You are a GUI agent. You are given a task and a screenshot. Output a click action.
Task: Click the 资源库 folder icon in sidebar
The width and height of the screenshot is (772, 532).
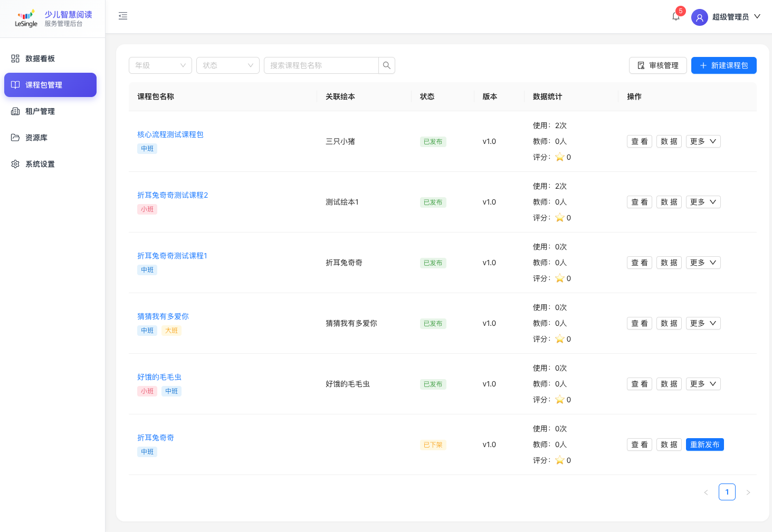[15, 138]
